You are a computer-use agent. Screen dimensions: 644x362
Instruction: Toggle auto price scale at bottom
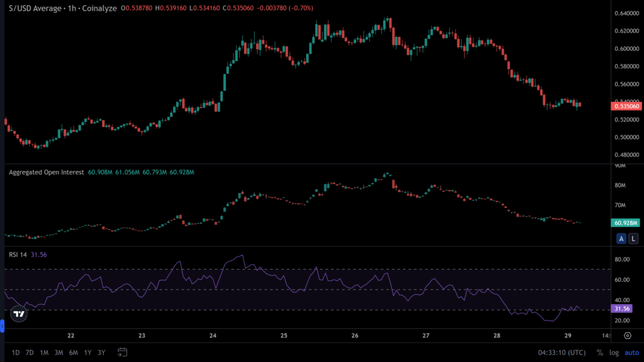[631, 353]
